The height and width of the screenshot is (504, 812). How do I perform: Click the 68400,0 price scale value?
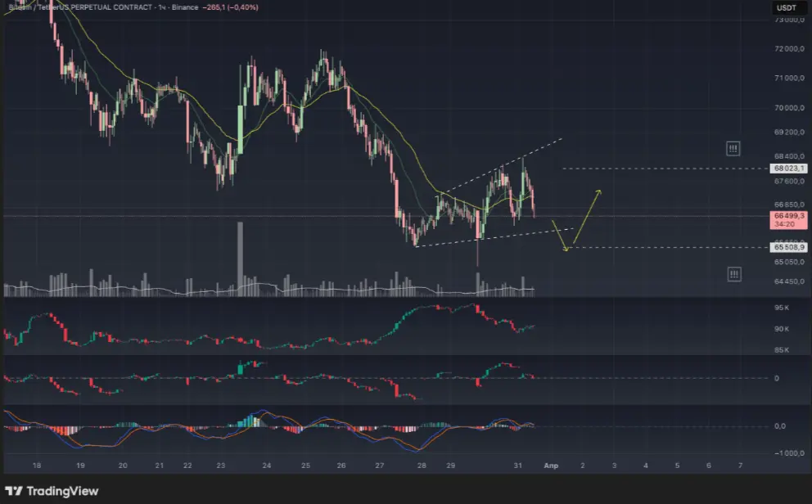click(x=789, y=155)
